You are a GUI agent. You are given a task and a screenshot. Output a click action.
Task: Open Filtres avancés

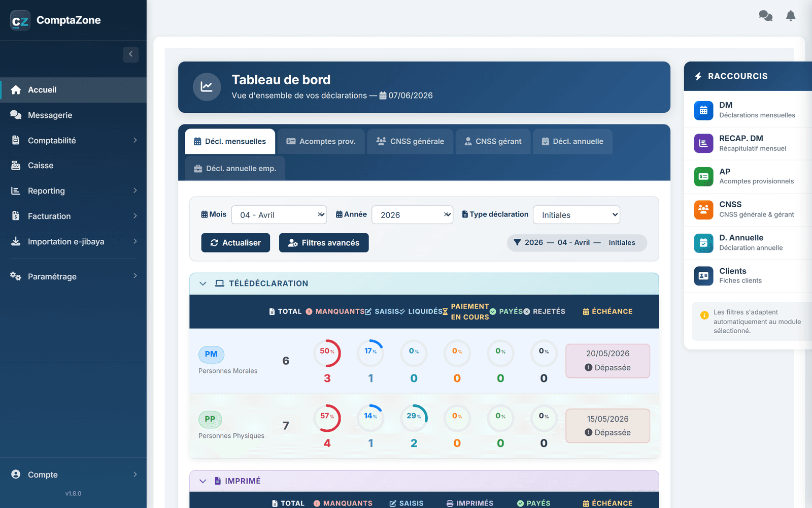pos(324,243)
